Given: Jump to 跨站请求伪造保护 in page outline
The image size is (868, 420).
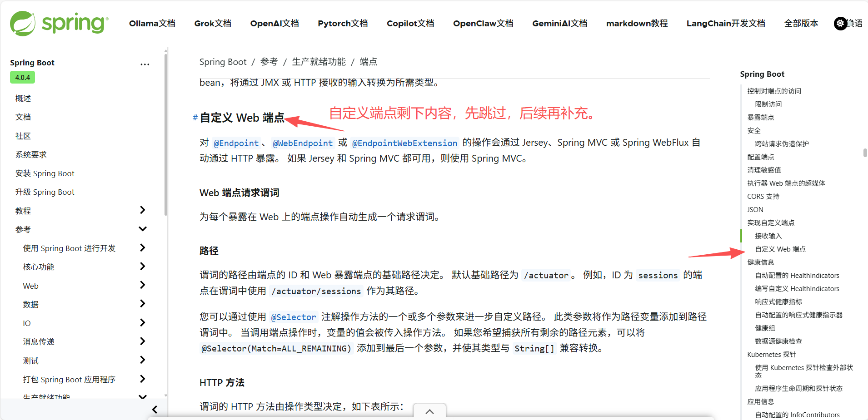Looking at the screenshot, I should point(782,144).
